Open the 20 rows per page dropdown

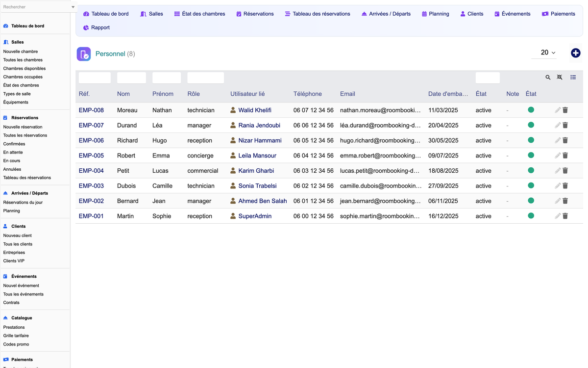(x=544, y=53)
